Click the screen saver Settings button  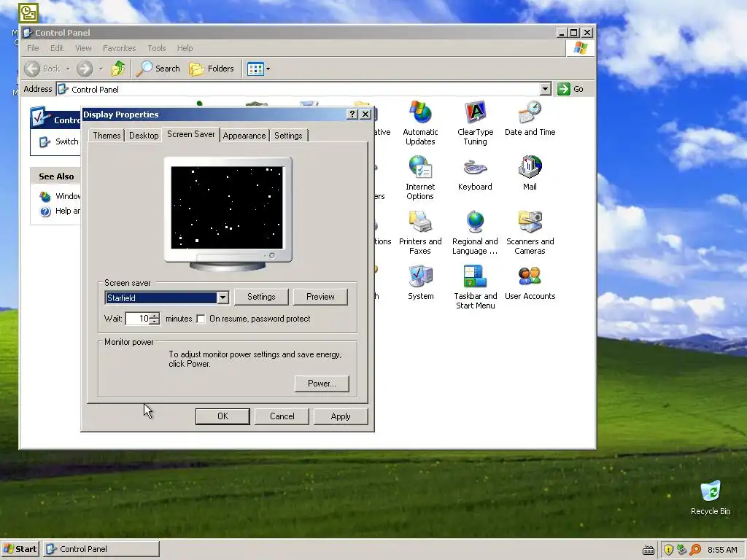(x=261, y=297)
